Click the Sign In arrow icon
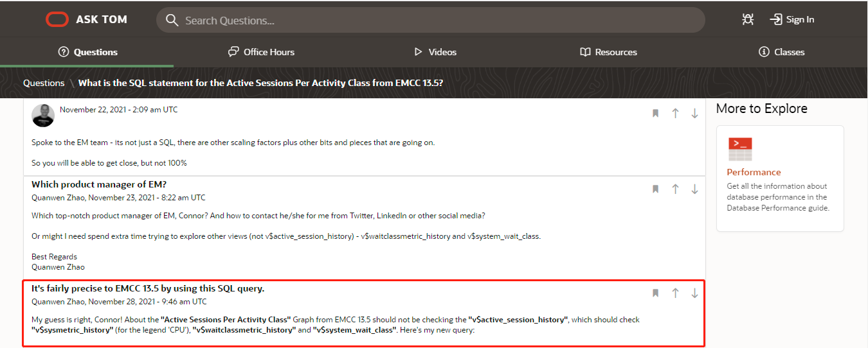 click(x=776, y=19)
